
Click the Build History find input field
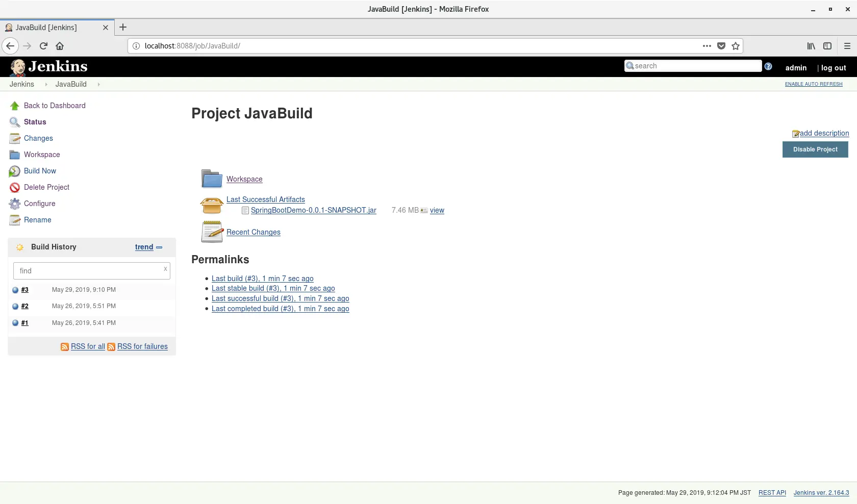coord(92,271)
